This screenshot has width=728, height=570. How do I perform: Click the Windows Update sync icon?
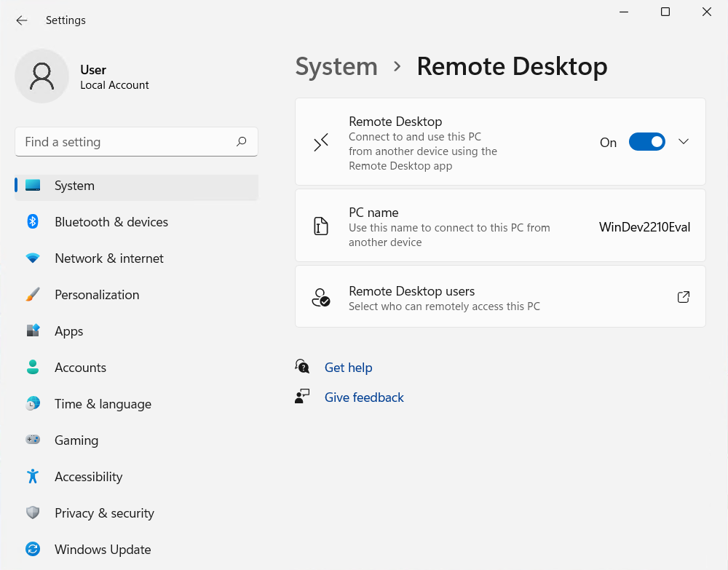tap(33, 550)
